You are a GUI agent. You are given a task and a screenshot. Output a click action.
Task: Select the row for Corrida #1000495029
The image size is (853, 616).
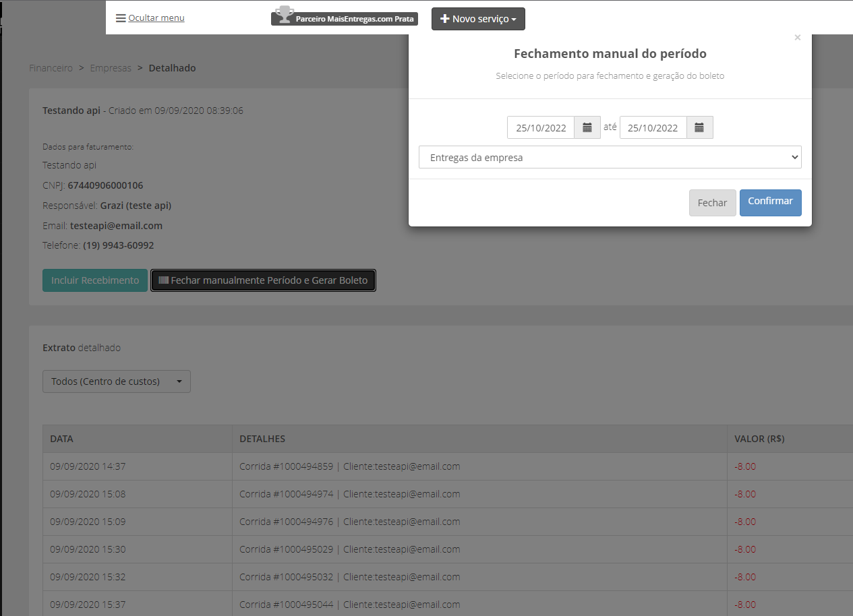point(448,549)
